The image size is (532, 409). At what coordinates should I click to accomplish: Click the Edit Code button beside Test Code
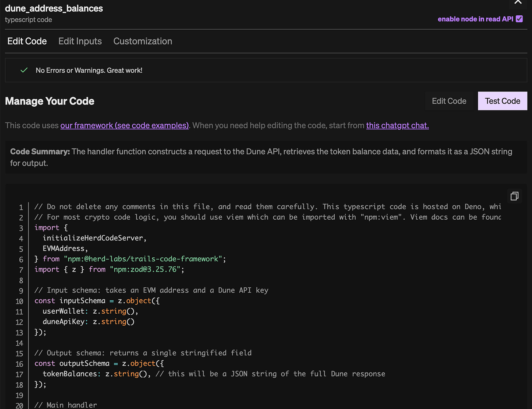pos(449,101)
